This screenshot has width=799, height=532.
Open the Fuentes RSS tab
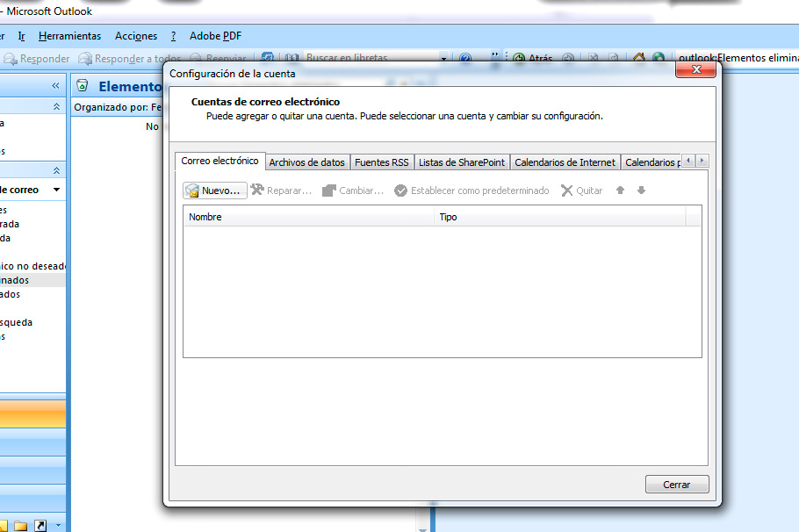[382, 162]
